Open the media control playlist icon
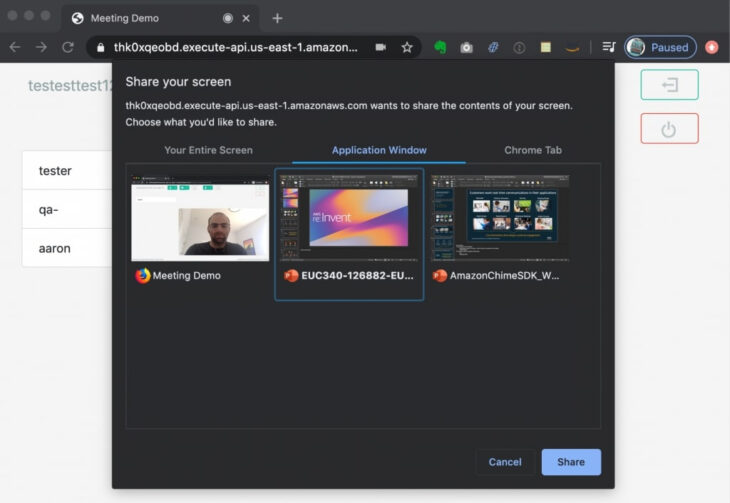Viewport: 730px width, 503px height. (608, 47)
